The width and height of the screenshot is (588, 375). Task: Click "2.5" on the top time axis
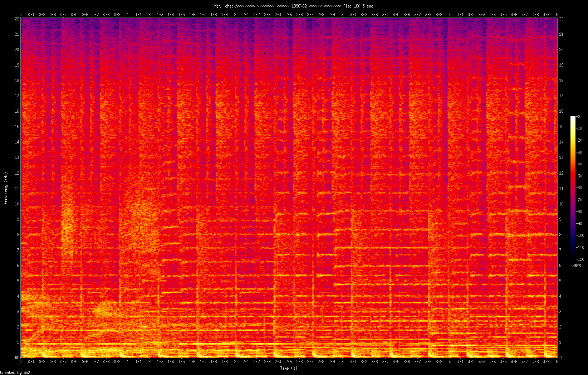289,15
